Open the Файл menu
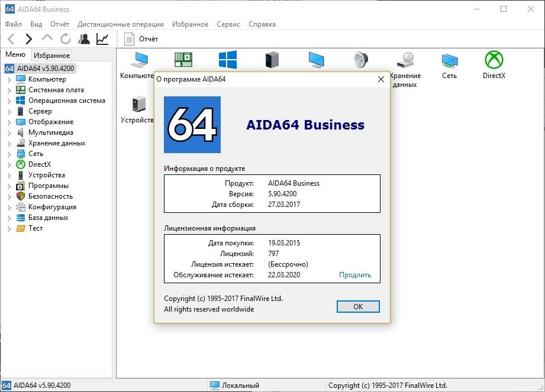 [13, 24]
